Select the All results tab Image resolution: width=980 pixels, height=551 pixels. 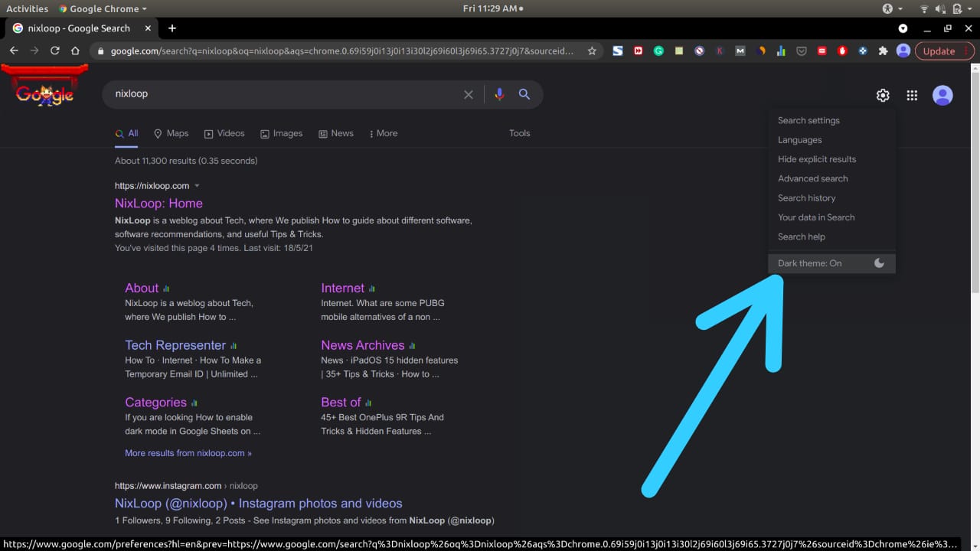tap(127, 133)
